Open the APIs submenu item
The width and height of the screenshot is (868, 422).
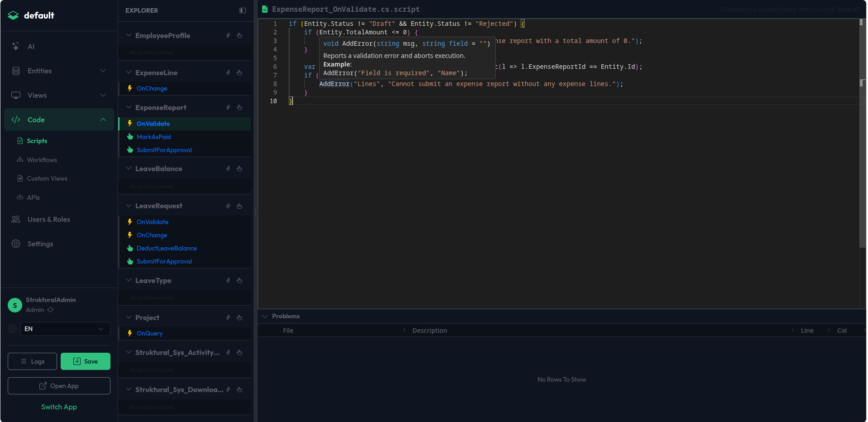33,197
